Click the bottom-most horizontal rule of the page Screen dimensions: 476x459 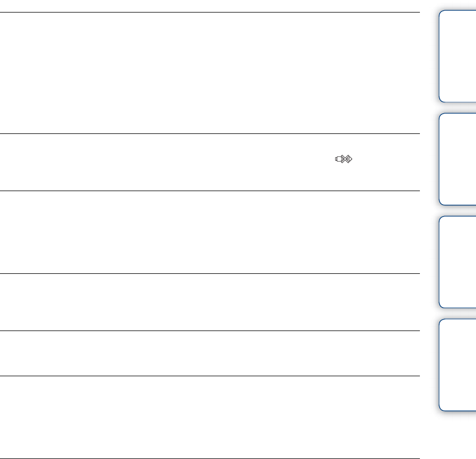[210, 458]
